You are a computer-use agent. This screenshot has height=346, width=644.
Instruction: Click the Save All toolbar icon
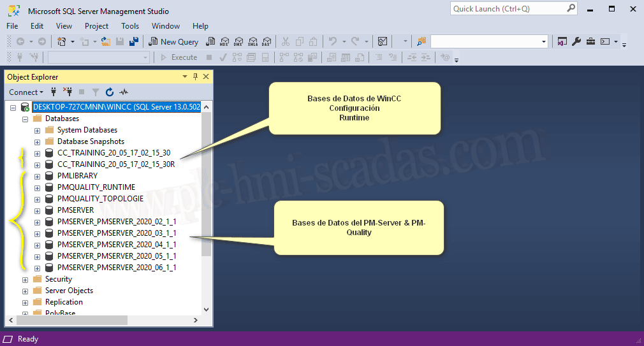click(134, 41)
